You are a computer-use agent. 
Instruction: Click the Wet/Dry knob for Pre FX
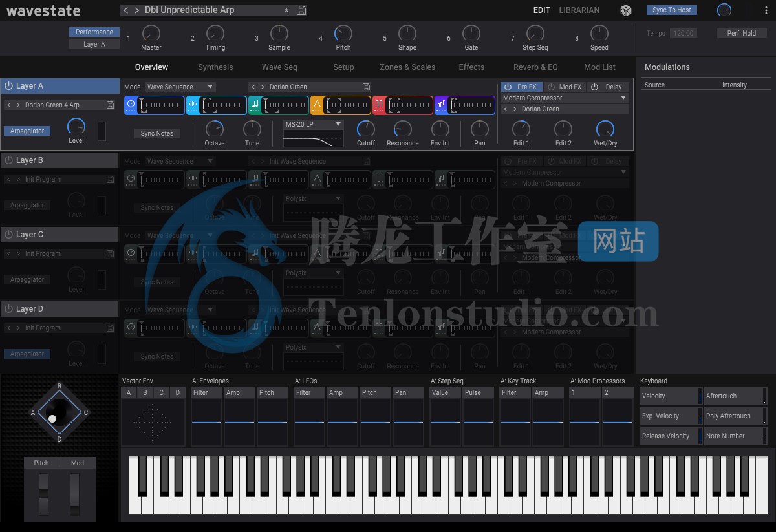point(605,129)
